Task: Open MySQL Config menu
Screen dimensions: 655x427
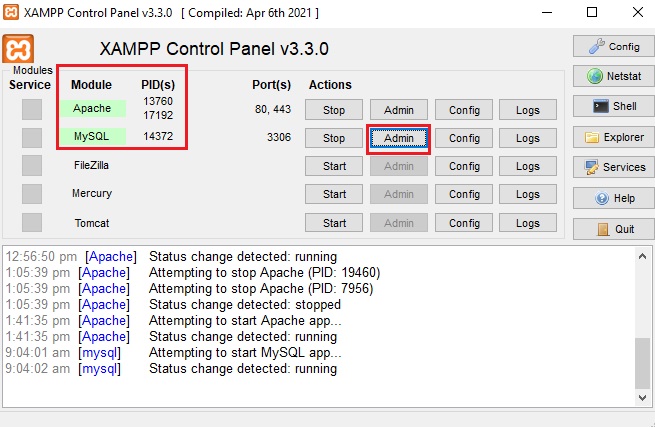Action: pyautogui.click(x=464, y=138)
